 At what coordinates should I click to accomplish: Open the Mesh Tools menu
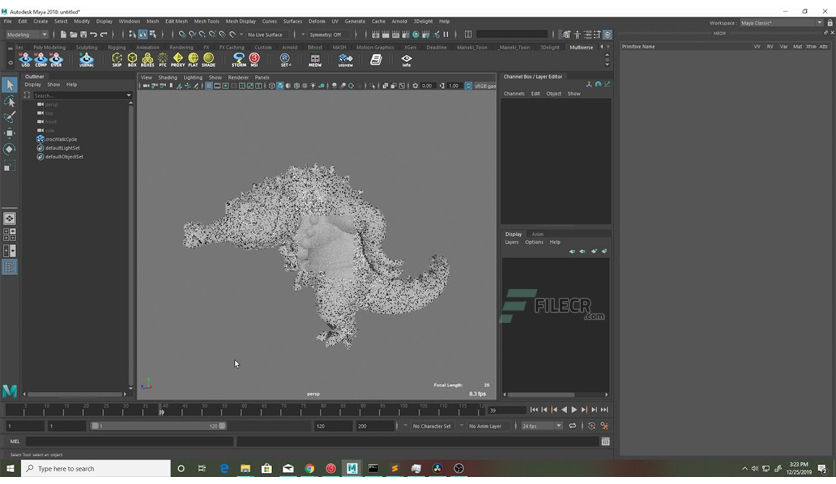pos(206,21)
